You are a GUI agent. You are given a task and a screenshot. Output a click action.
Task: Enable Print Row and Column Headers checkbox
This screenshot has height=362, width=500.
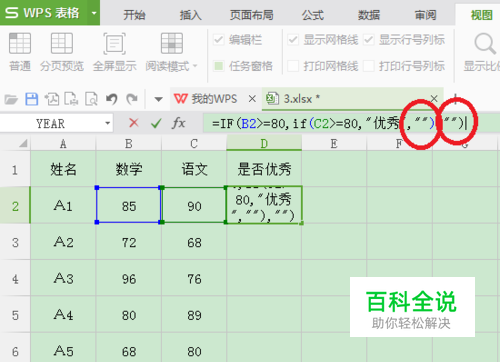[x=369, y=66]
